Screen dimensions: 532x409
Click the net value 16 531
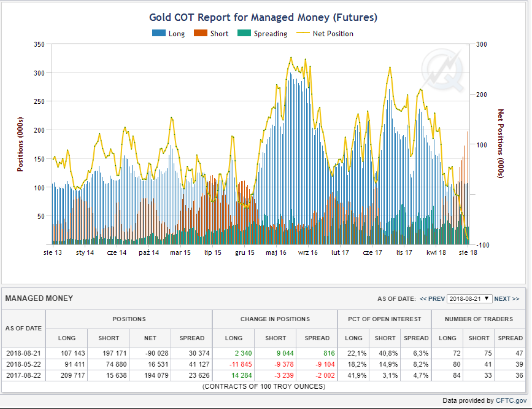tap(158, 365)
